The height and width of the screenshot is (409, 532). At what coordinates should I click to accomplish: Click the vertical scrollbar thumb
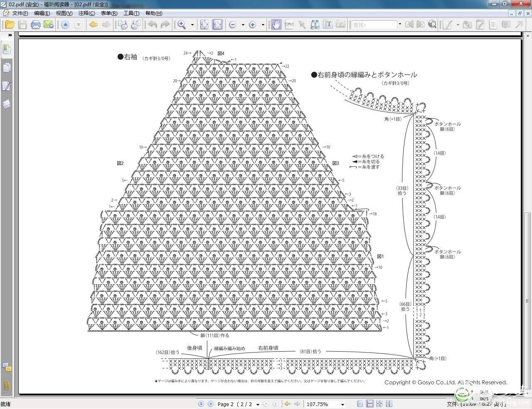pos(528,302)
